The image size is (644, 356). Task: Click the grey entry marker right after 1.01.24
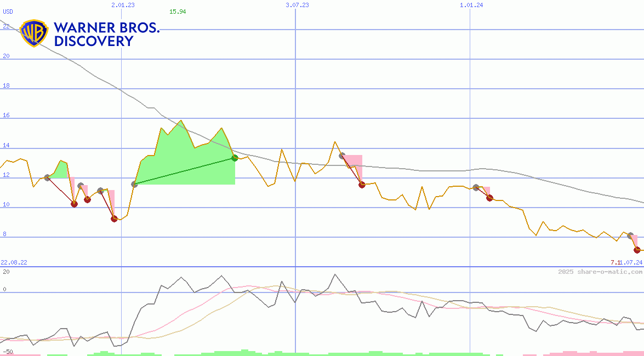pyautogui.click(x=476, y=187)
